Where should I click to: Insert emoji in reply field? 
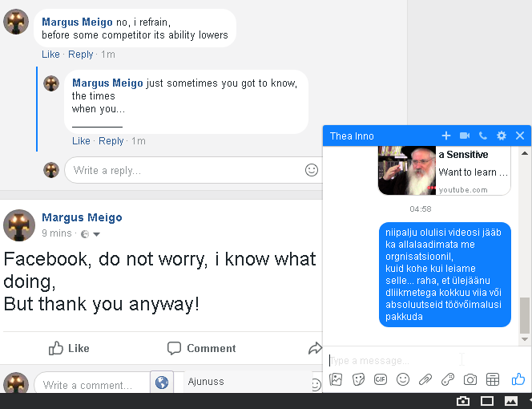click(312, 170)
